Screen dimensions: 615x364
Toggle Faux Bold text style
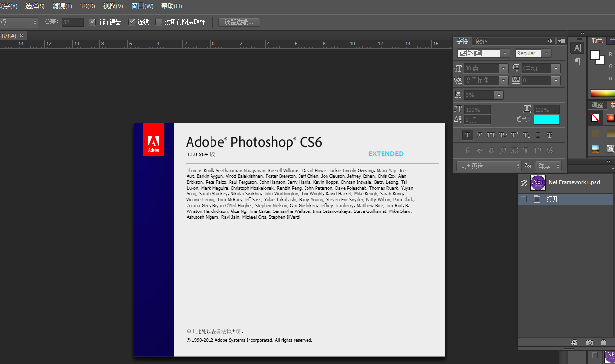pos(468,135)
